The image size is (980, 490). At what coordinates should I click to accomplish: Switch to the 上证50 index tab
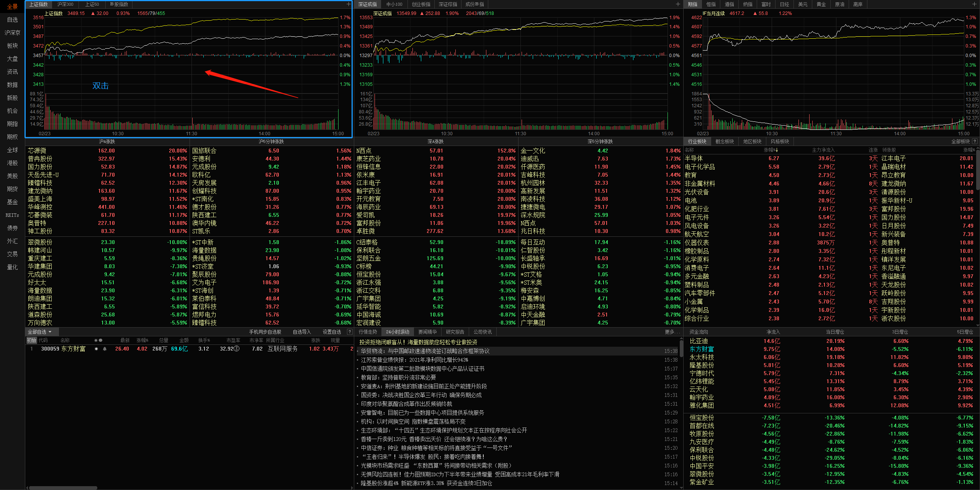[x=92, y=4]
